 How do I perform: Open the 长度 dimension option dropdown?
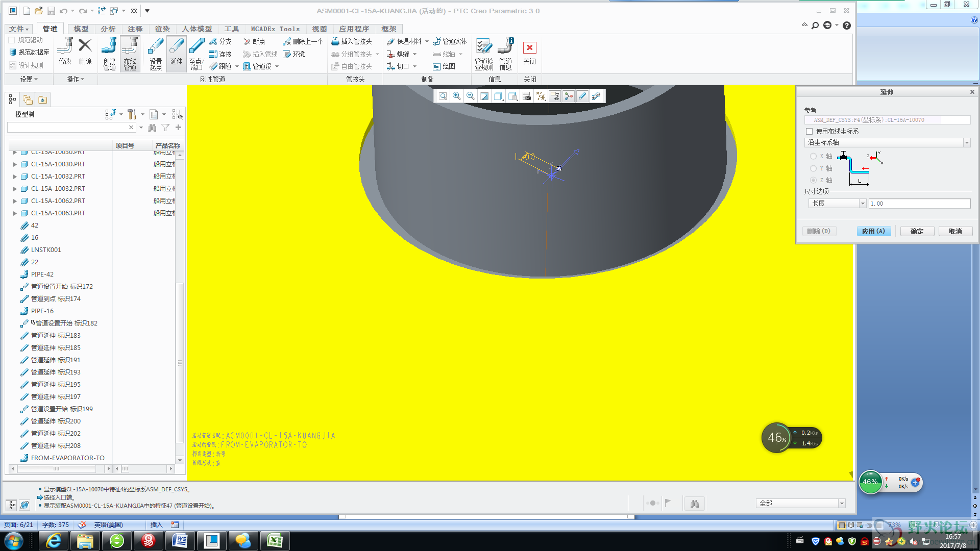[863, 204]
